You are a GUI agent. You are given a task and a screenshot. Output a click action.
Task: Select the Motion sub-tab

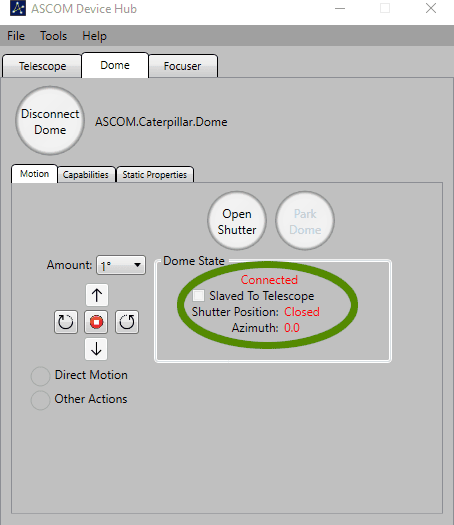(x=34, y=174)
